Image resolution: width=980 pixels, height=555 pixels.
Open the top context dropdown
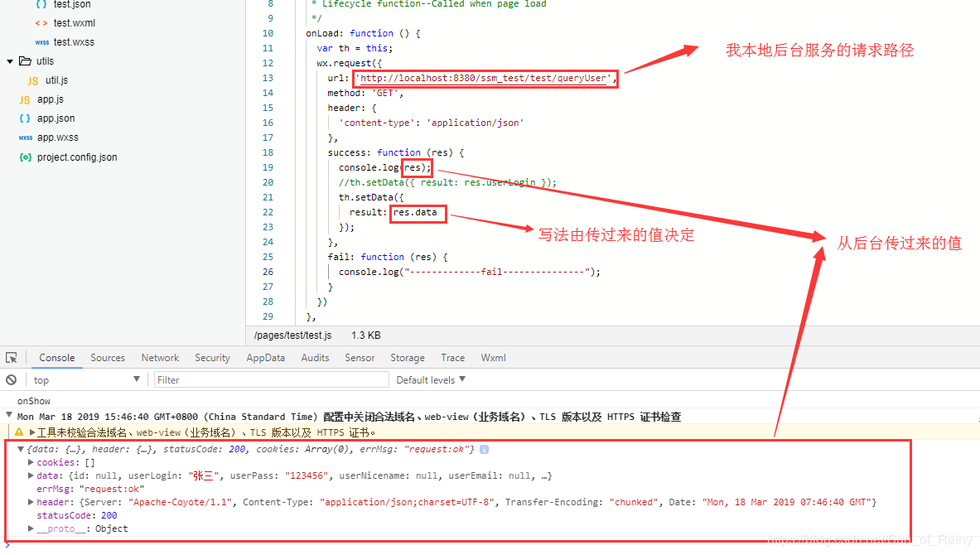pyautogui.click(x=86, y=379)
